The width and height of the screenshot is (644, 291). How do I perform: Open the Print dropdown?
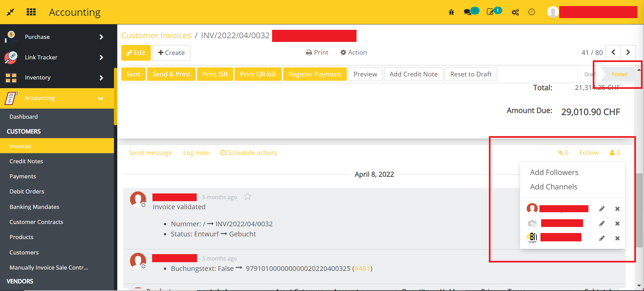tap(317, 52)
